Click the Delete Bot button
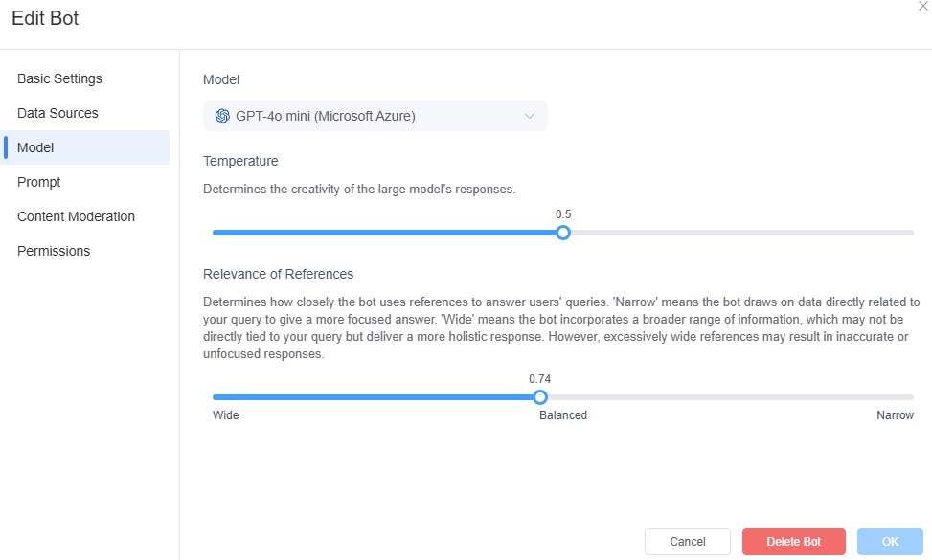Viewport: 932px width, 560px height. 793,542
